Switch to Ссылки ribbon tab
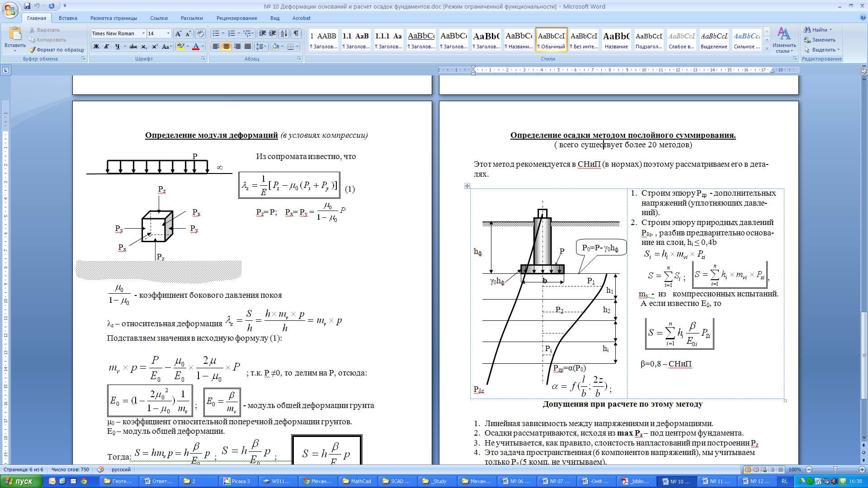 pyautogui.click(x=159, y=18)
